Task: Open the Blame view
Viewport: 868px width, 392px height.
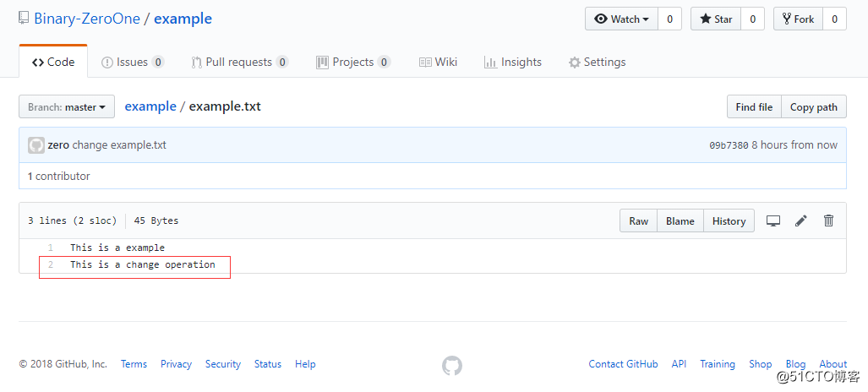Action: pos(680,220)
